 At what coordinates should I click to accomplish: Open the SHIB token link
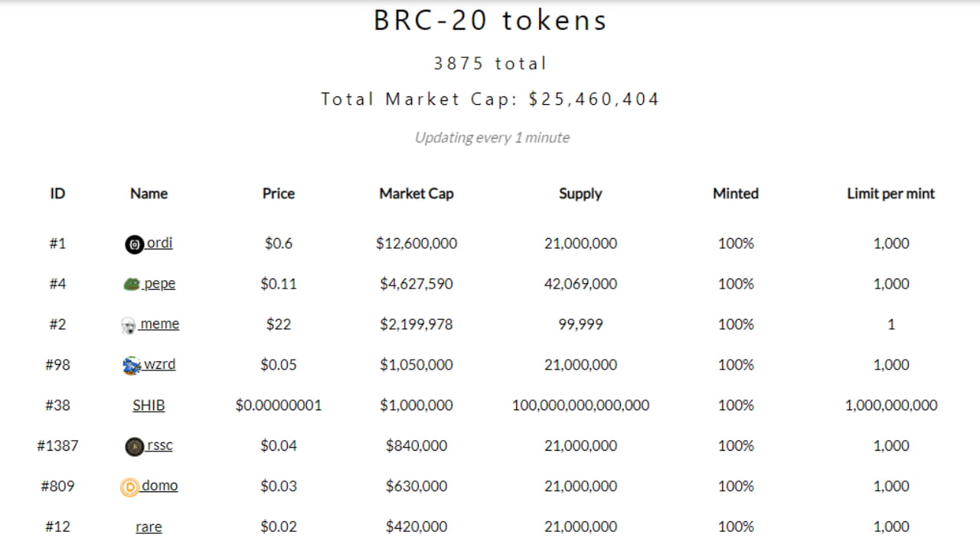149,406
